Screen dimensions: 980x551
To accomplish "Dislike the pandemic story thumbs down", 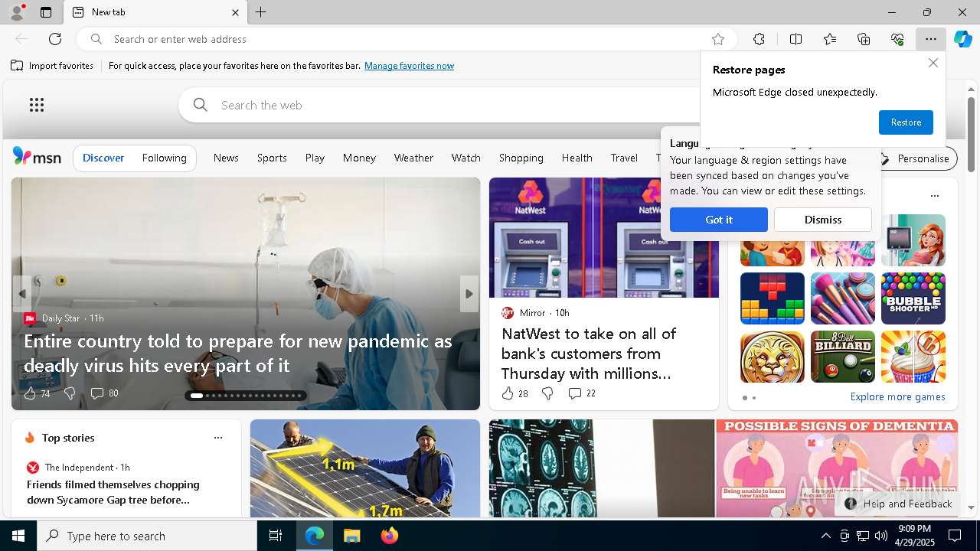I will coord(70,393).
